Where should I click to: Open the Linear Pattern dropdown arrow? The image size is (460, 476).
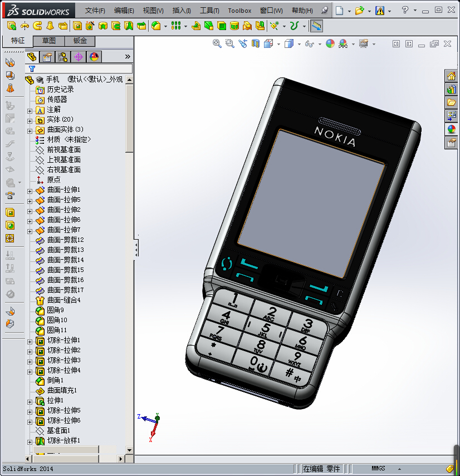[x=185, y=26]
